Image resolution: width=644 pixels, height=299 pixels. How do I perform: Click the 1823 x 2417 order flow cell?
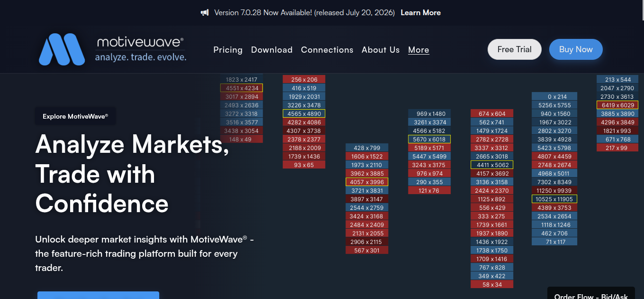tap(242, 79)
